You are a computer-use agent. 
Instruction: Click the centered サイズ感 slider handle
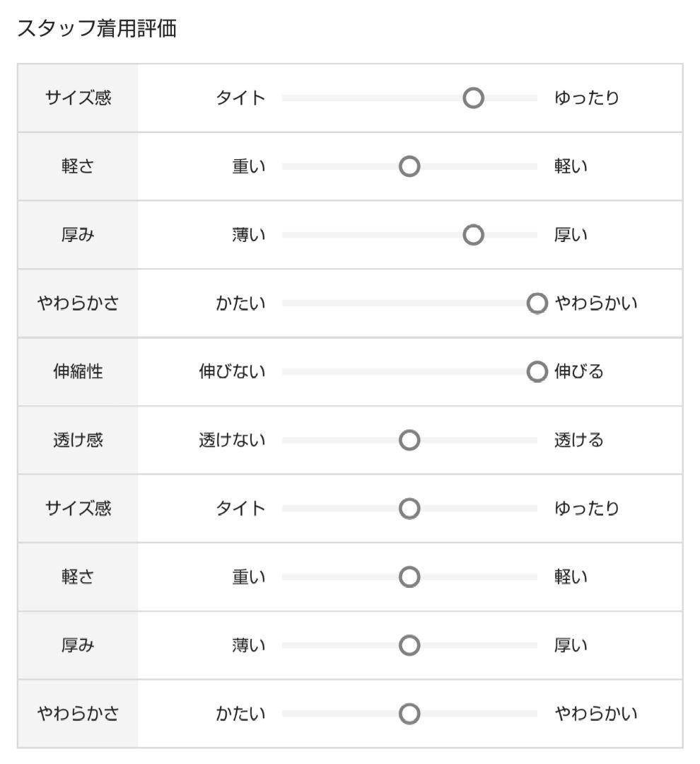409,509
